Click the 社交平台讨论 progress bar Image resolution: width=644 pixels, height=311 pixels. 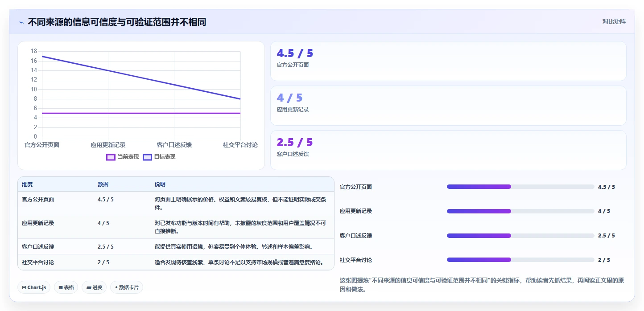click(520, 260)
